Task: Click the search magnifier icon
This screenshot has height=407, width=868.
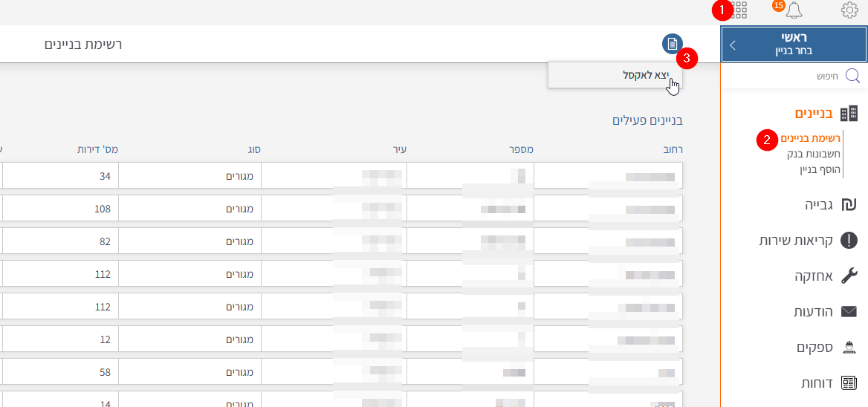Action: 852,76
